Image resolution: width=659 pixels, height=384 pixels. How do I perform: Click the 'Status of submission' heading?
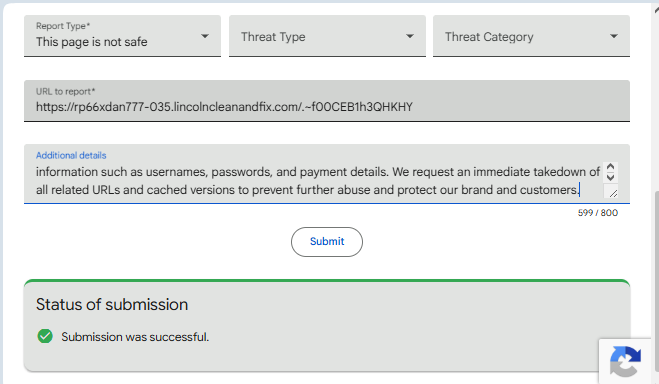point(112,305)
